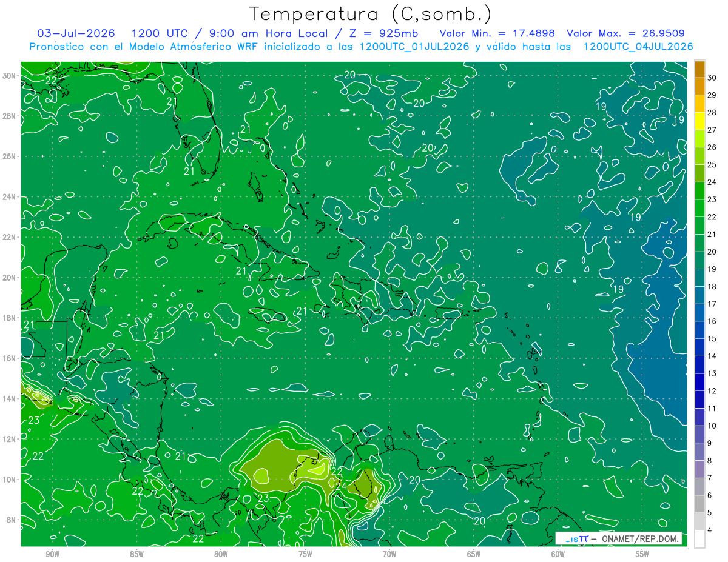Click the 90W longitude axis label
The image size is (728, 562).
[52, 554]
